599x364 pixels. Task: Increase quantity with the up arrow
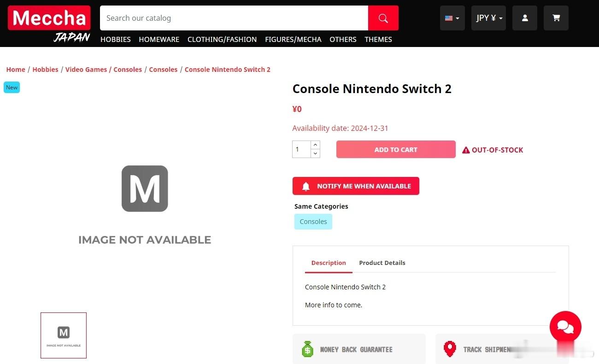[x=315, y=145]
